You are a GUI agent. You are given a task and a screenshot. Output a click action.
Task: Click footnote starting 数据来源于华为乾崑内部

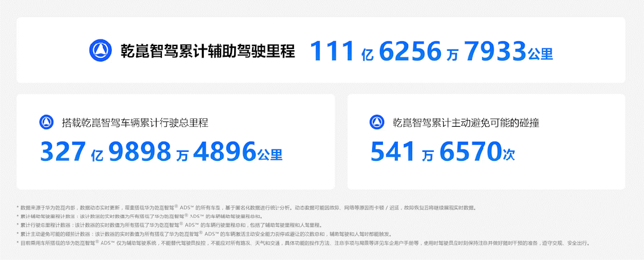click(247, 208)
